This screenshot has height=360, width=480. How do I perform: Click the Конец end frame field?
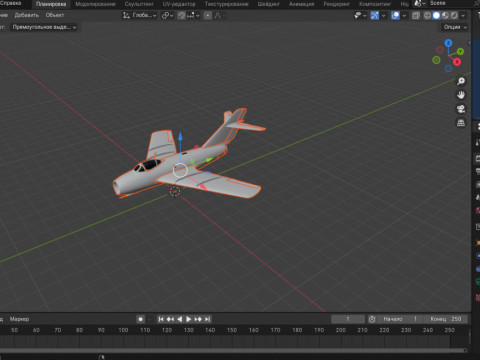(446, 319)
